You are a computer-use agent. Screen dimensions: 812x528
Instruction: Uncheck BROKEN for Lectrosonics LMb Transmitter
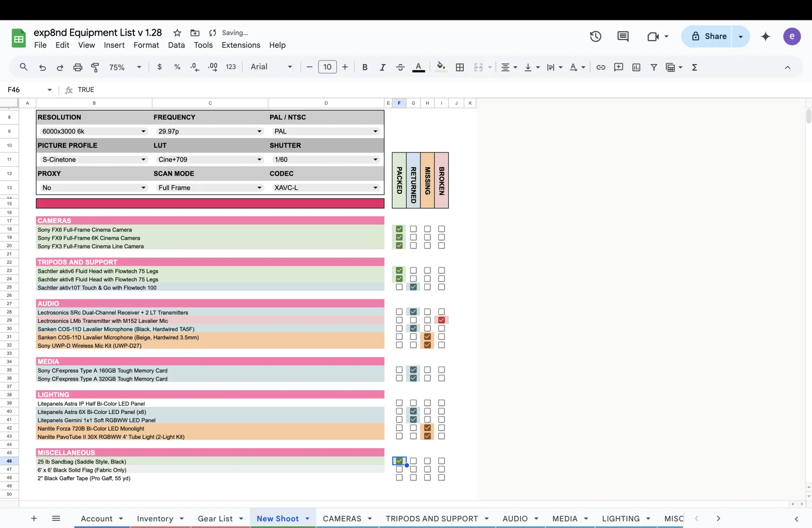[x=442, y=320]
